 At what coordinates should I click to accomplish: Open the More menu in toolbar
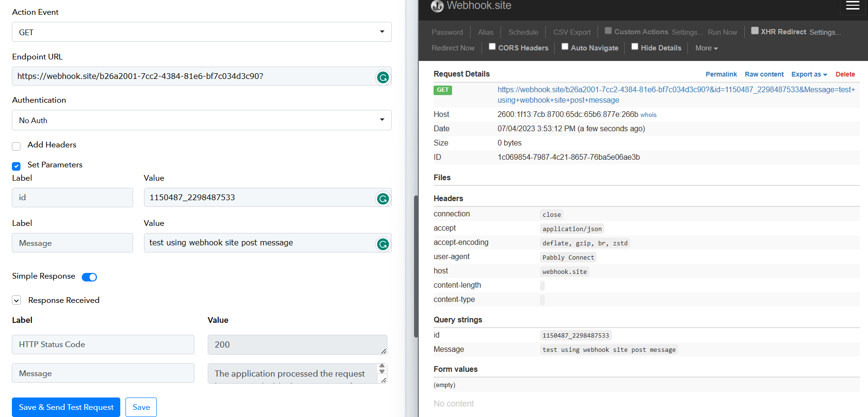coord(706,48)
